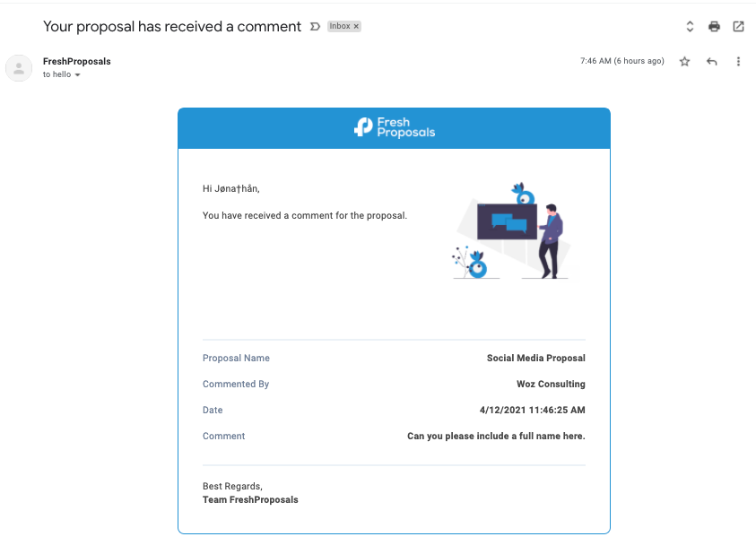This screenshot has height=554, width=756.
Task: Click the comment illustration image
Action: point(512,231)
